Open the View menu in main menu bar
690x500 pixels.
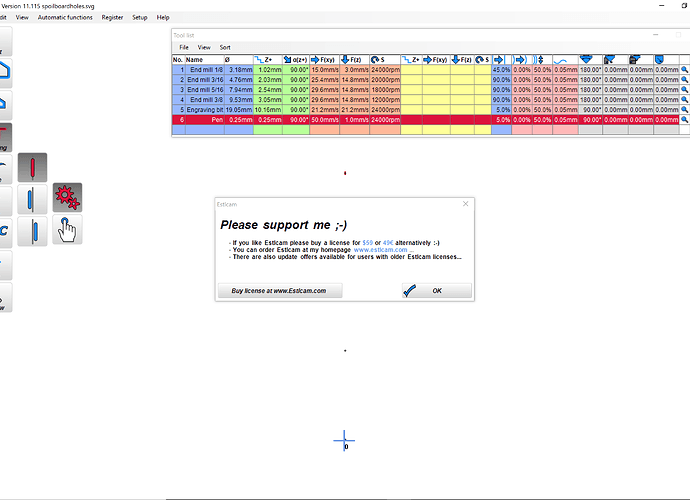point(22,18)
